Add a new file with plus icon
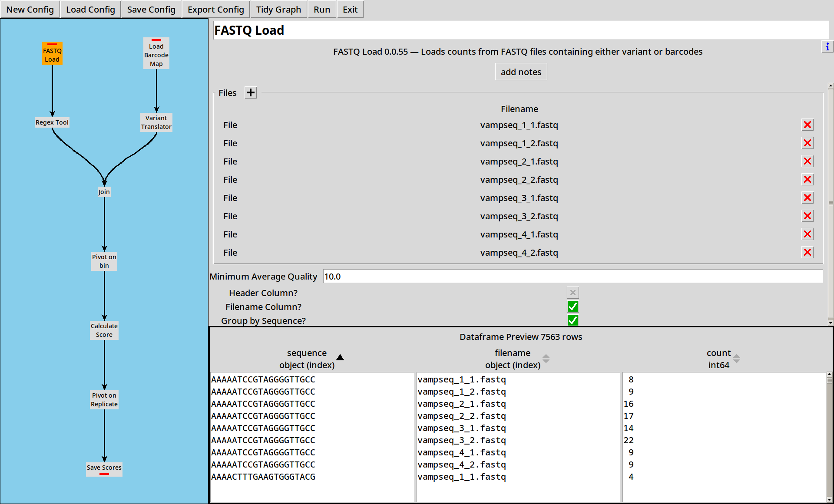 pos(251,92)
